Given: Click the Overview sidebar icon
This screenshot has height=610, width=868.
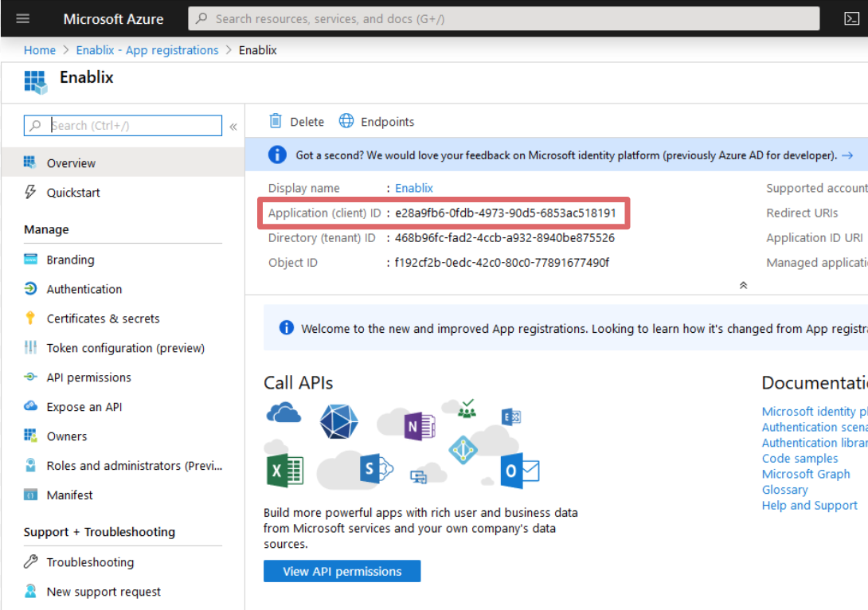Looking at the screenshot, I should coord(30,162).
